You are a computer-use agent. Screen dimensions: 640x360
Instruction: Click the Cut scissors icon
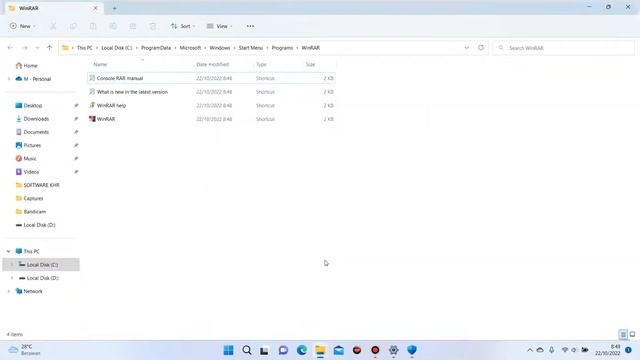click(53, 26)
